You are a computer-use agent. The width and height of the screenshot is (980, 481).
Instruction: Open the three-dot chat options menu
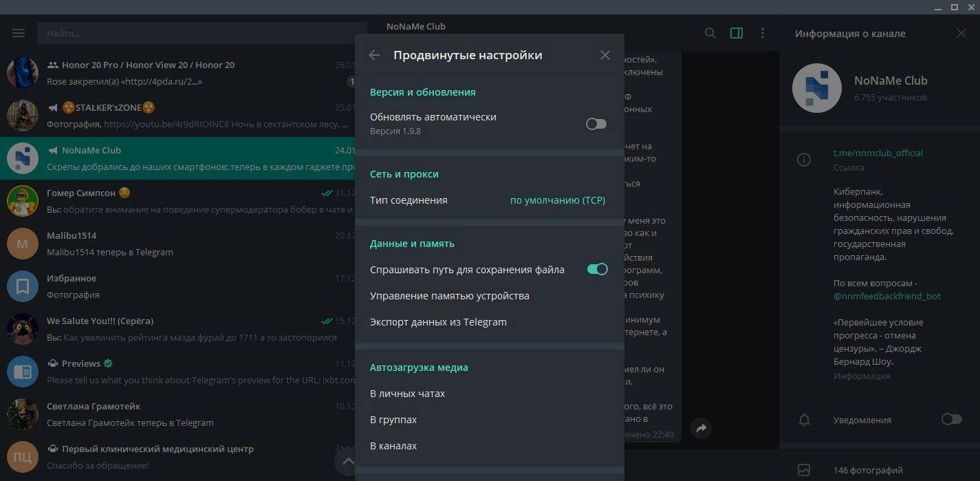763,33
